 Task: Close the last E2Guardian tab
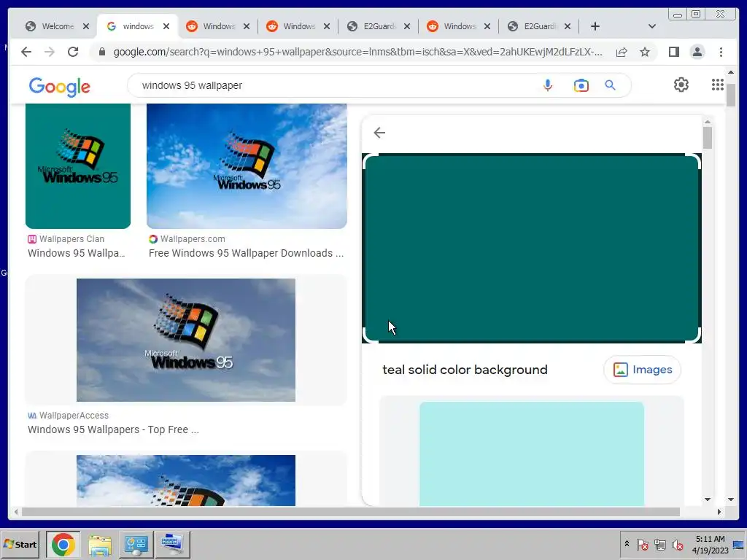pos(568,26)
